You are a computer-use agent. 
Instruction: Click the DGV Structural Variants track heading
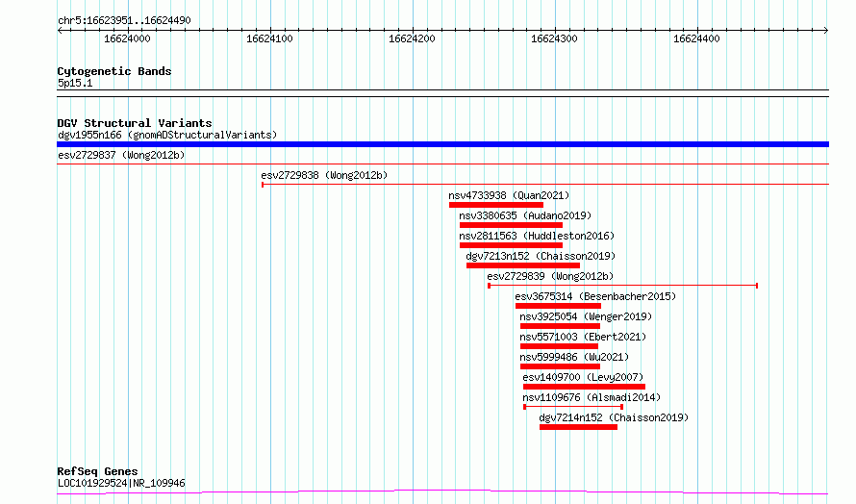click(135, 123)
